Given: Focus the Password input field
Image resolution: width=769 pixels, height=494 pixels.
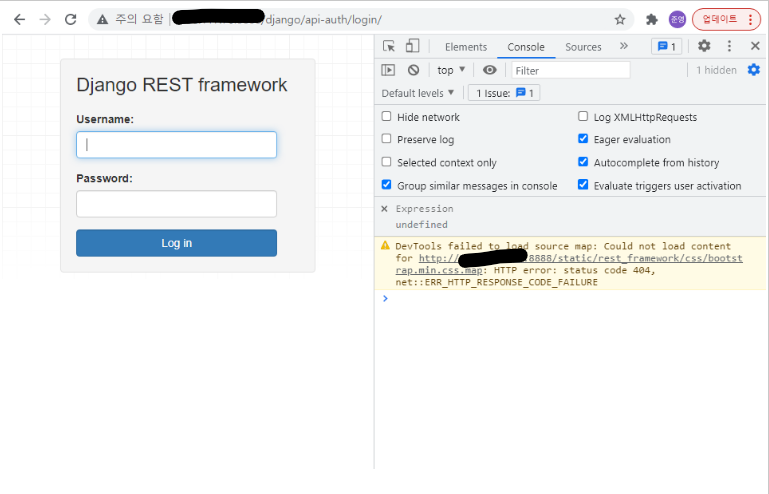Looking at the screenshot, I should (x=177, y=204).
